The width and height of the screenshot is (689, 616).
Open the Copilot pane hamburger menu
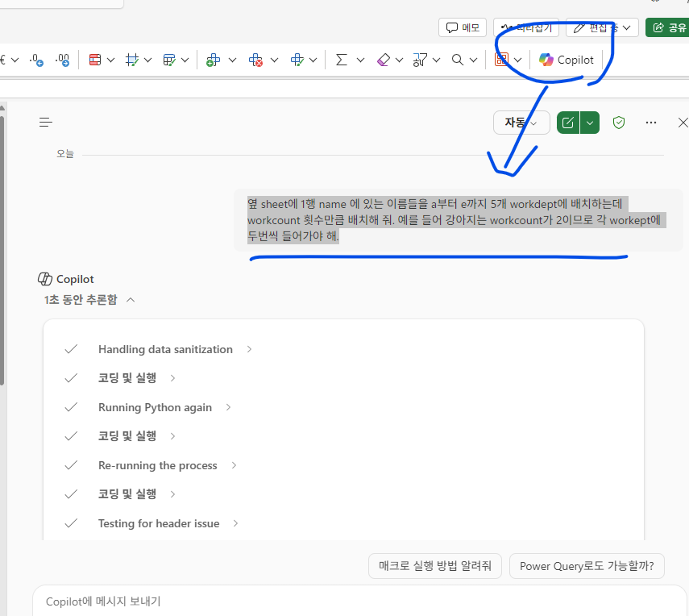46,123
